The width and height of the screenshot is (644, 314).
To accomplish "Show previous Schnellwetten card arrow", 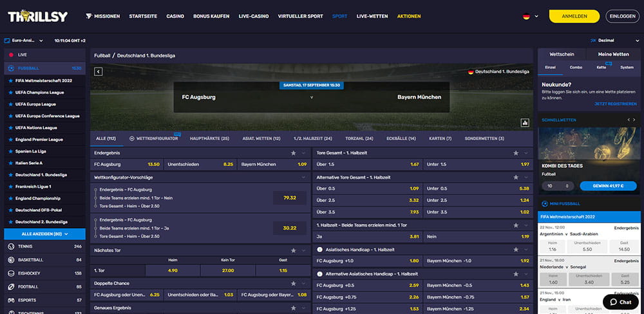I will pos(628,120).
